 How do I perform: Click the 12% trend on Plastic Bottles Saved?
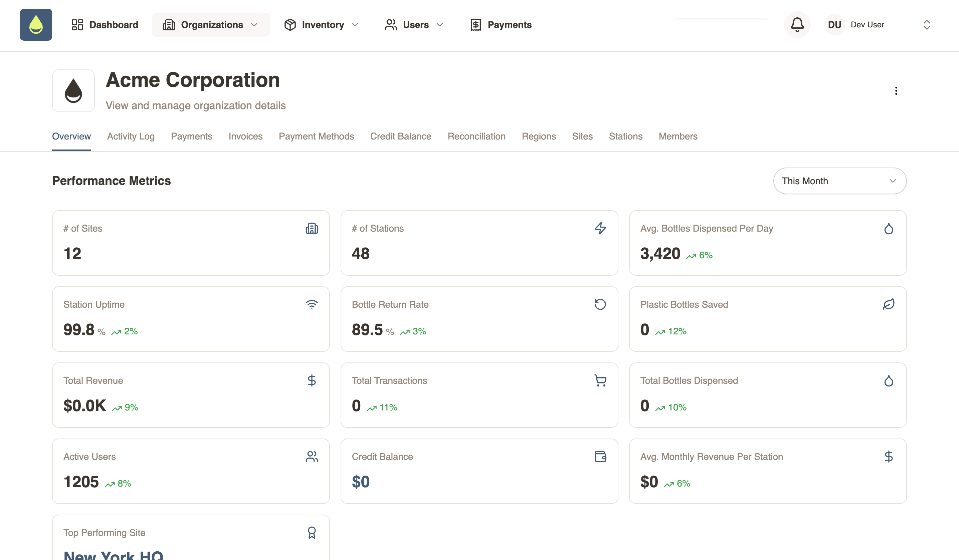(x=671, y=331)
